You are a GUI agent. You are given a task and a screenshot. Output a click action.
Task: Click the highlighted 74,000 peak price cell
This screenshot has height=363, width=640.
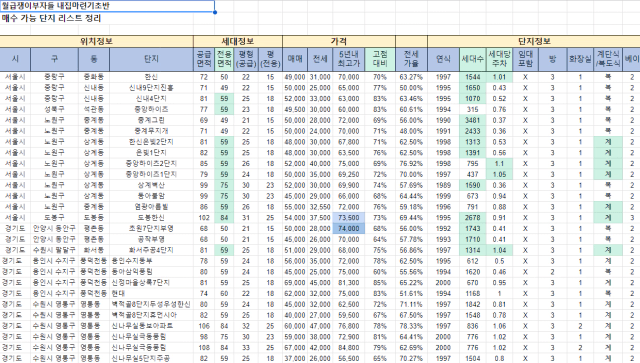coord(349,229)
